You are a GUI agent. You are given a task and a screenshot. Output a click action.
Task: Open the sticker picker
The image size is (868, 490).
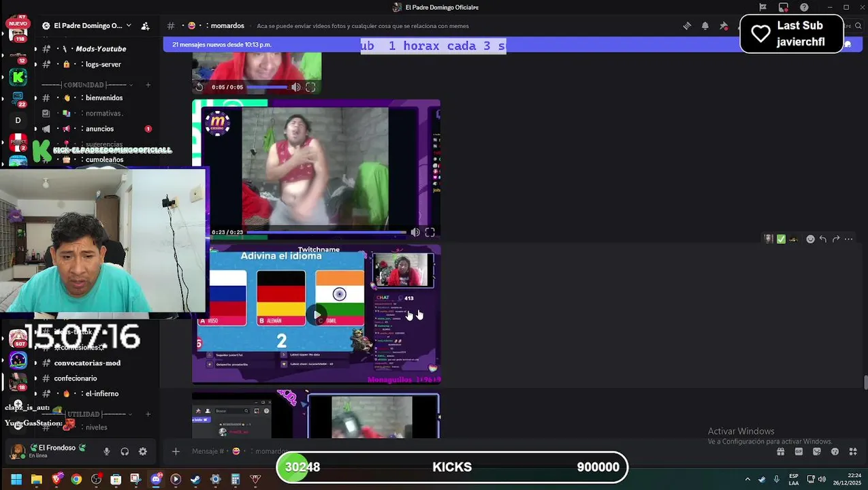(817, 451)
